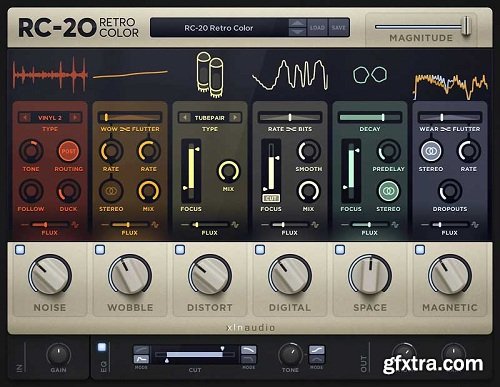Click the Wear/Flutter balance slider in Magnetic
Screen dimensions: 500x387
(x=450, y=117)
